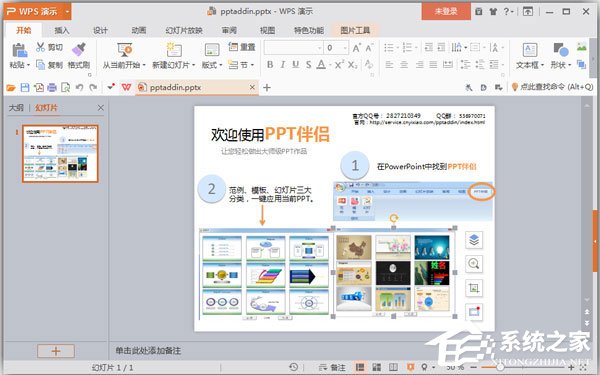The width and height of the screenshot is (600, 375).
Task: Toggle Underline formatting
Action: 295,65
